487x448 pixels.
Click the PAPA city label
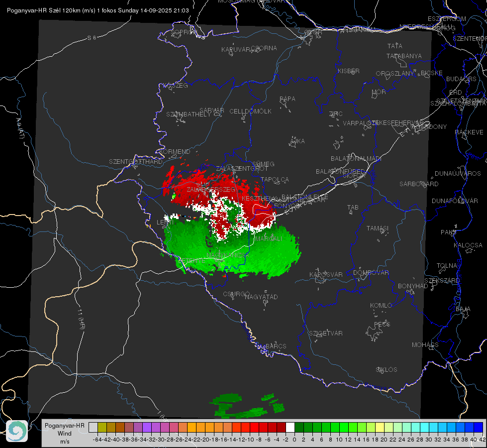point(288,99)
